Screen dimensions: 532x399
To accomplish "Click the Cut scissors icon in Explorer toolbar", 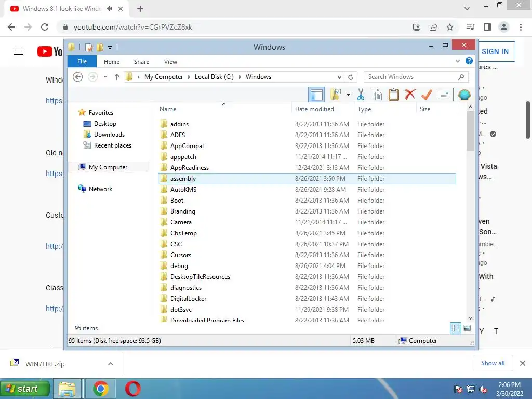I will point(361,95).
